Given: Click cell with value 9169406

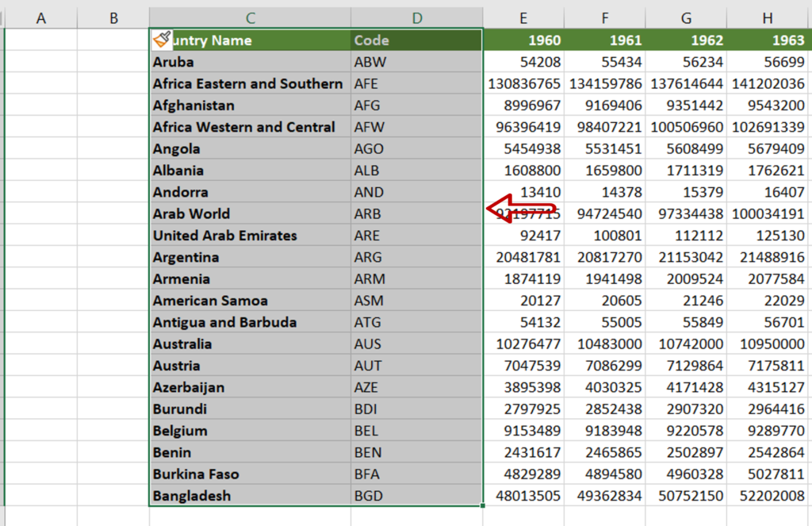Looking at the screenshot, I should click(x=605, y=106).
